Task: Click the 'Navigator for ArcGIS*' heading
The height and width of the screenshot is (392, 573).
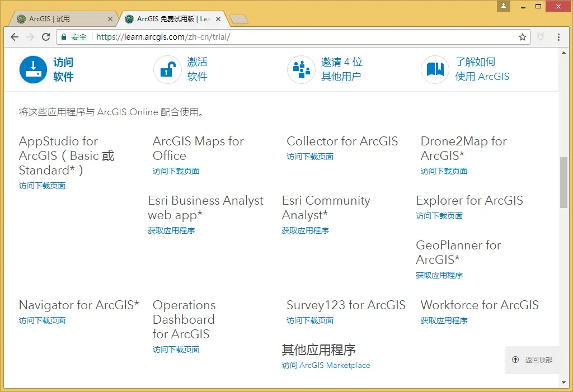Action: (x=79, y=305)
